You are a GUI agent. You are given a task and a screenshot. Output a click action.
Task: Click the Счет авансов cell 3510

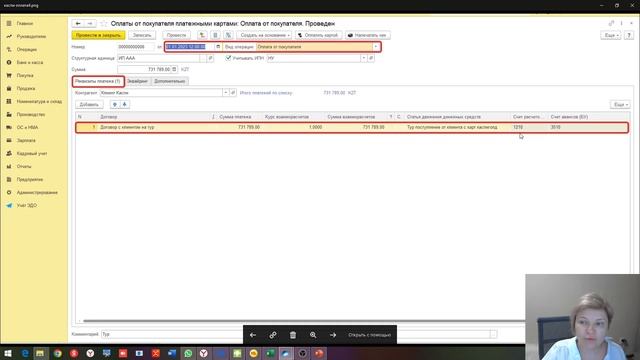coord(588,127)
